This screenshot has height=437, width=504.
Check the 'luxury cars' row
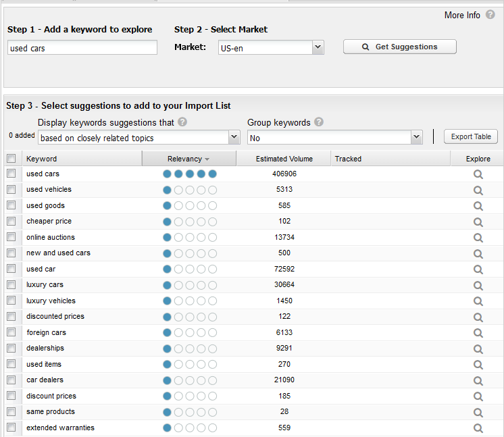pyautogui.click(x=11, y=285)
